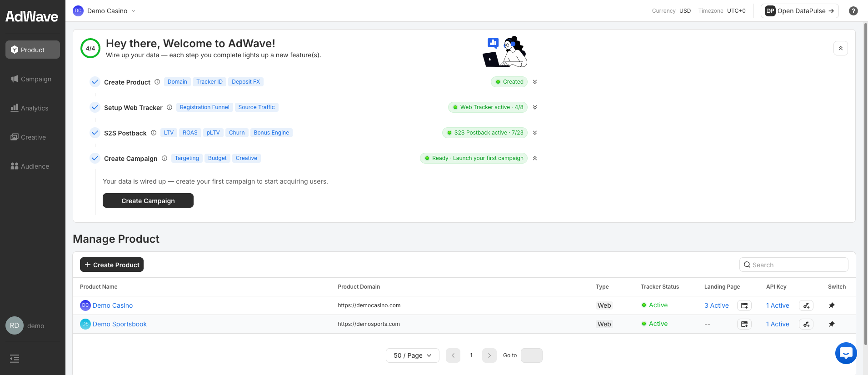Click the DS avatar in Demo Sportsbook row
This screenshot has width=868, height=375.
pyautogui.click(x=85, y=324)
